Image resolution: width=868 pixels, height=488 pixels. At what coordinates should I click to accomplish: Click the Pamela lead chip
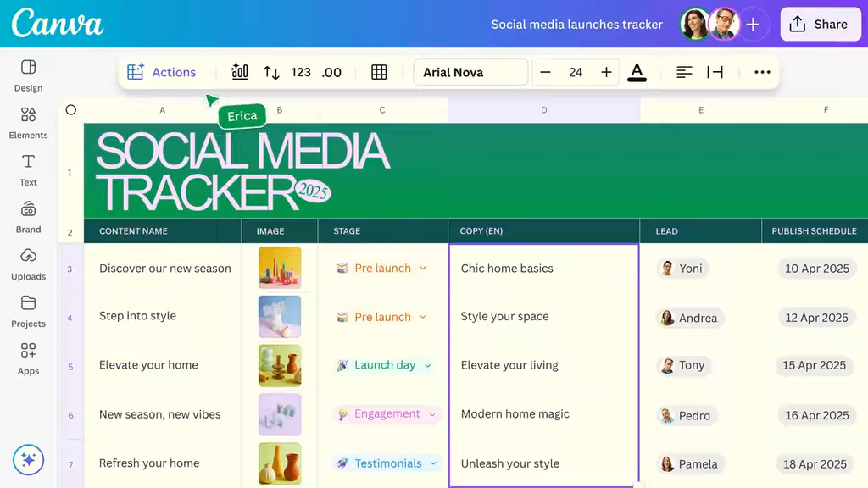(x=690, y=464)
